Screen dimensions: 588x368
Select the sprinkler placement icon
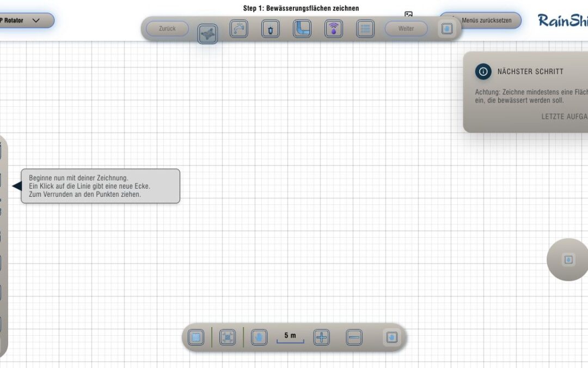[271, 28]
